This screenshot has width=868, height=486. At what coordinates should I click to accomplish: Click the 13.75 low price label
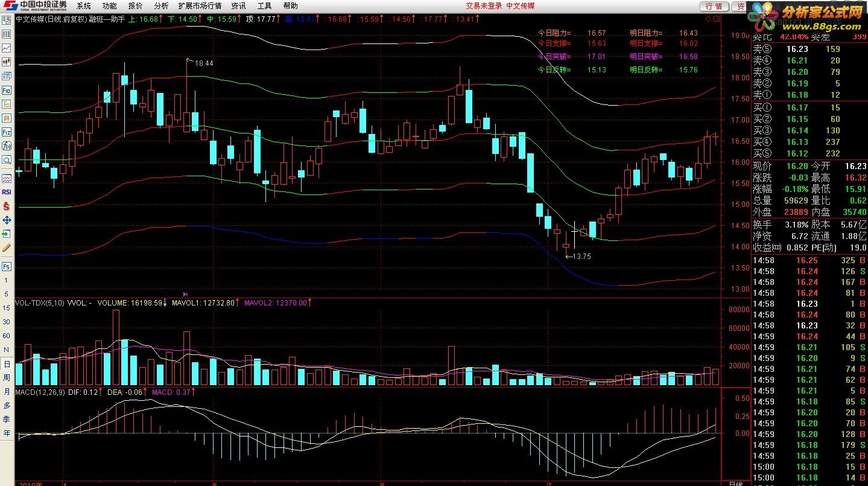pyautogui.click(x=581, y=256)
